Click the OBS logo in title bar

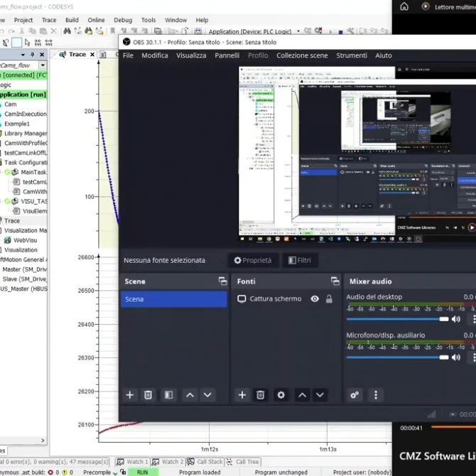[126, 42]
